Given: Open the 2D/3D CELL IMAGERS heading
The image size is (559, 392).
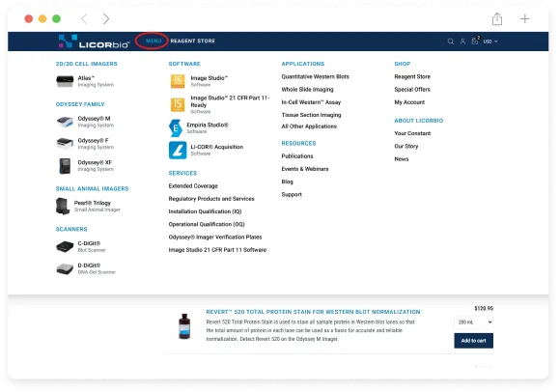Looking at the screenshot, I should tap(86, 64).
